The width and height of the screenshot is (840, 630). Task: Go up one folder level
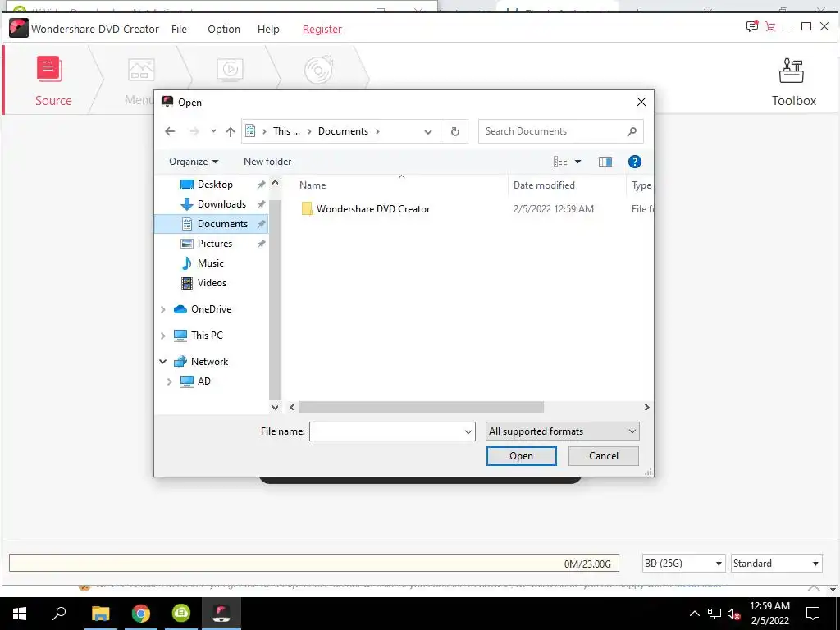coord(231,131)
